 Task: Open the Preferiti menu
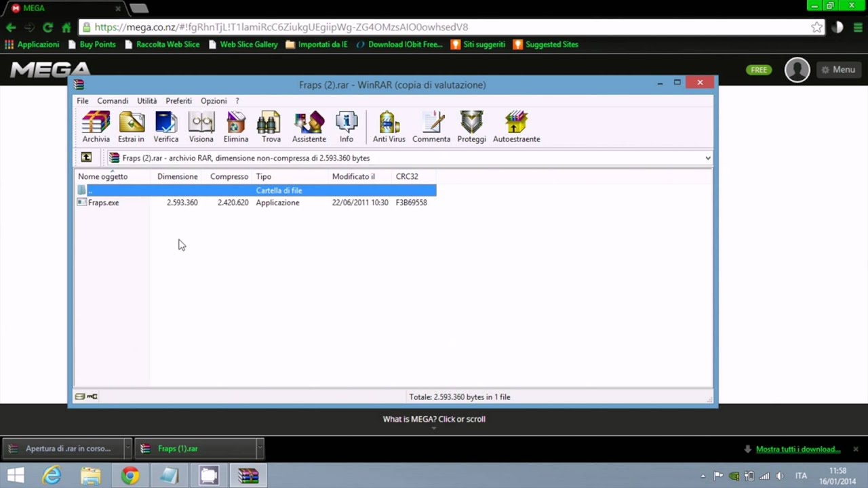tap(178, 101)
